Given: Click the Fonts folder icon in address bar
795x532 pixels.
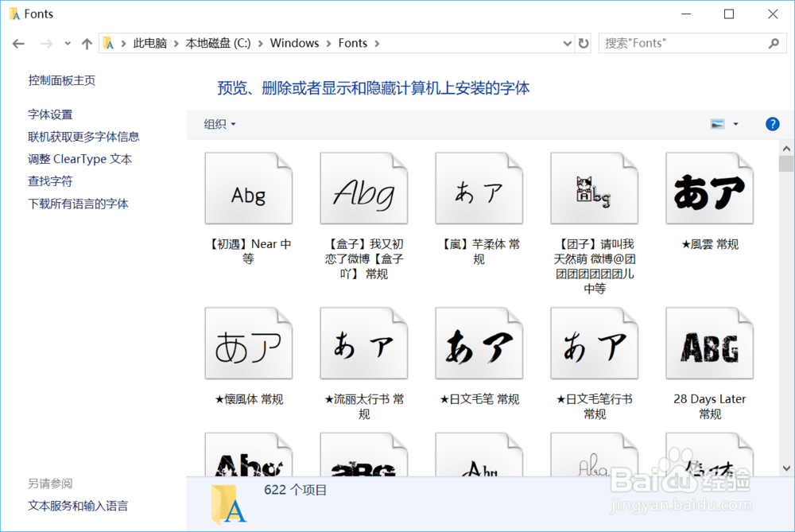Looking at the screenshot, I should click(108, 43).
